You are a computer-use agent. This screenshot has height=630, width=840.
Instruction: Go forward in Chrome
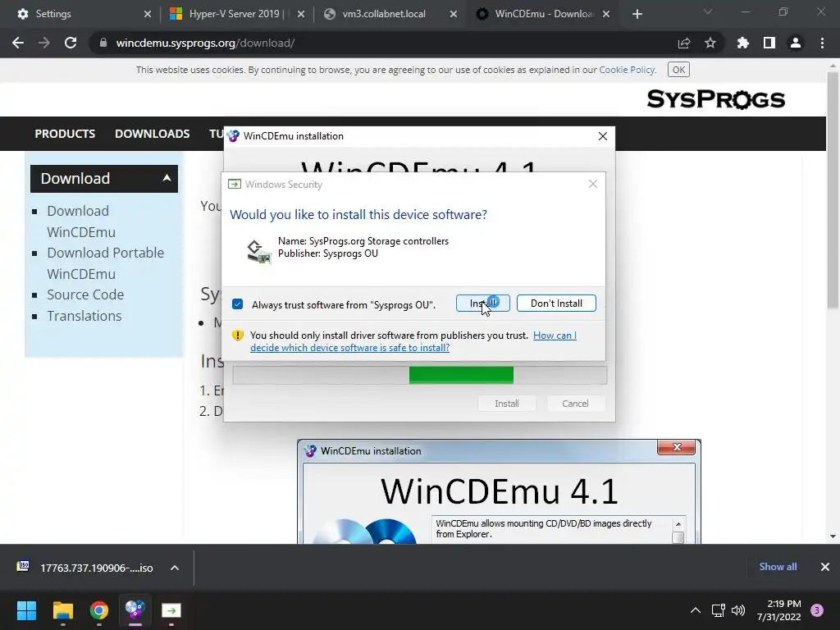click(44, 43)
